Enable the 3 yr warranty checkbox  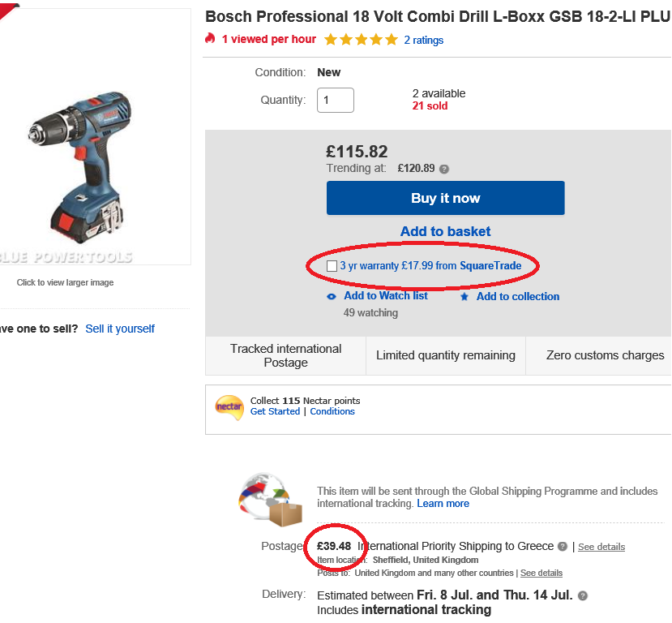[332, 265]
